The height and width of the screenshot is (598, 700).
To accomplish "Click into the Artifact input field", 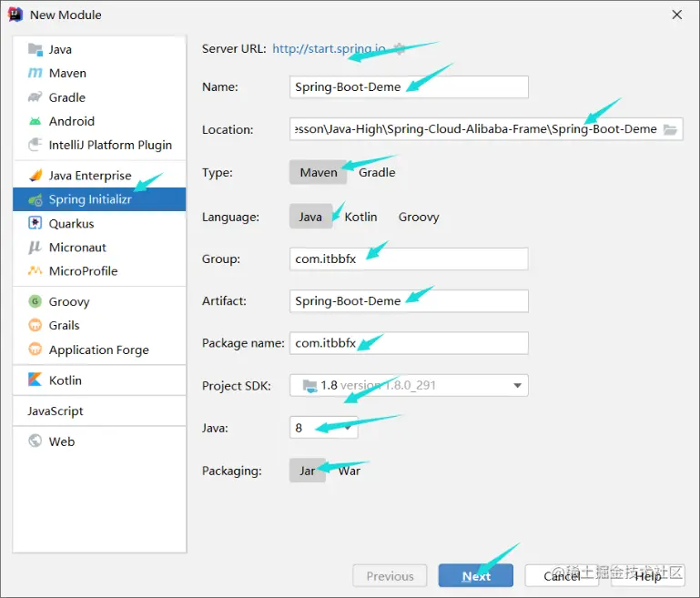I will tap(409, 300).
